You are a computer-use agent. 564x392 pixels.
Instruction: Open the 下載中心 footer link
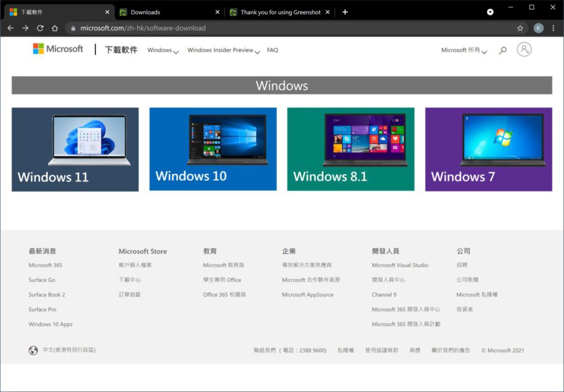pos(129,280)
